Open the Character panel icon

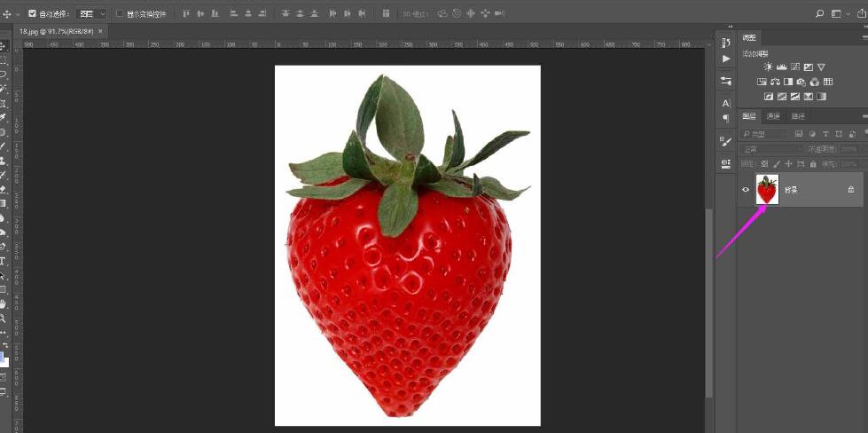(726, 103)
